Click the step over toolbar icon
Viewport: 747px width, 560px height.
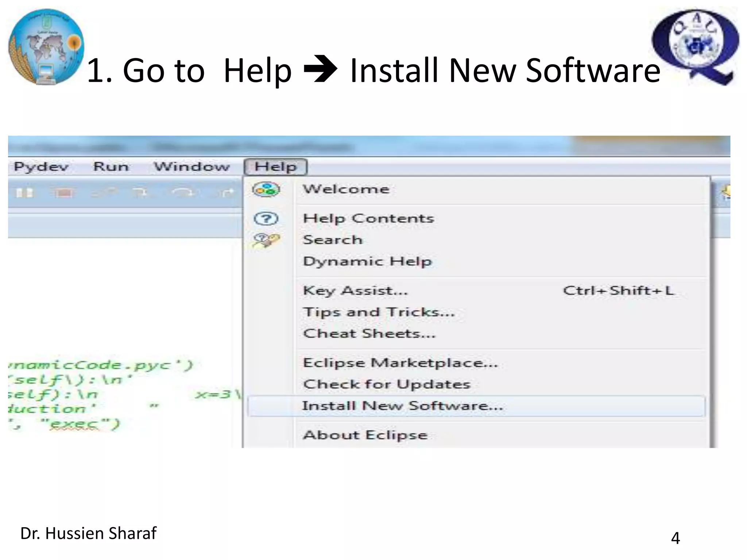(x=184, y=192)
